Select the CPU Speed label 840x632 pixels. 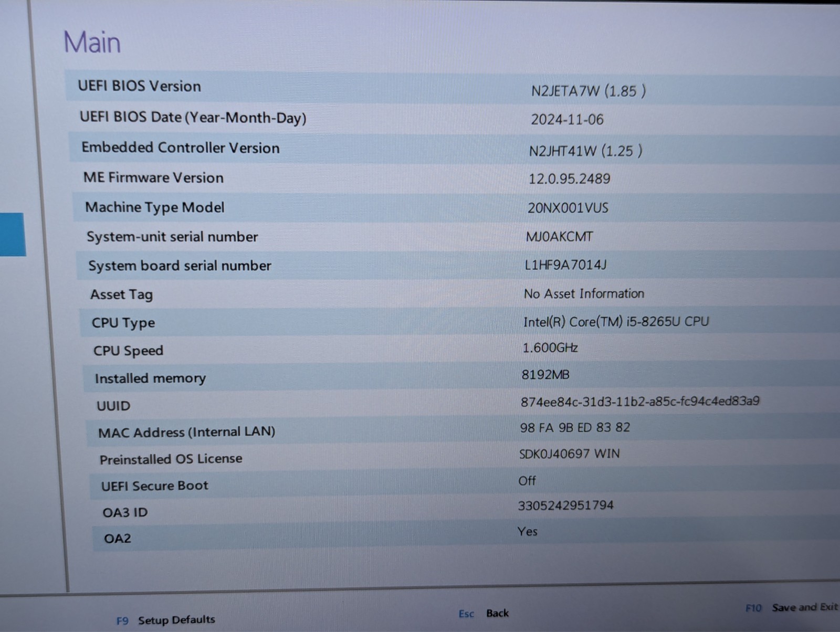tap(128, 351)
